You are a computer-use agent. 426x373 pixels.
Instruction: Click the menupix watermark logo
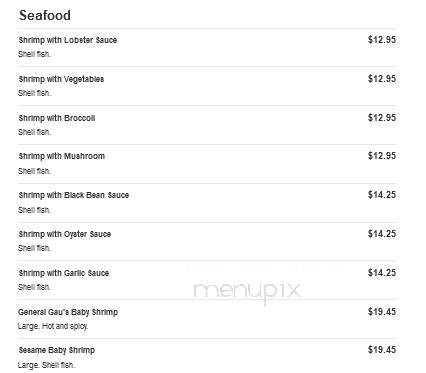(247, 291)
